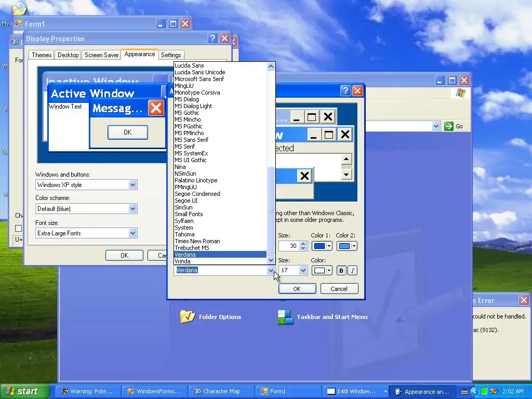Open the 140 Windows grouped taskbar item
The image size is (532, 399).
354,391
